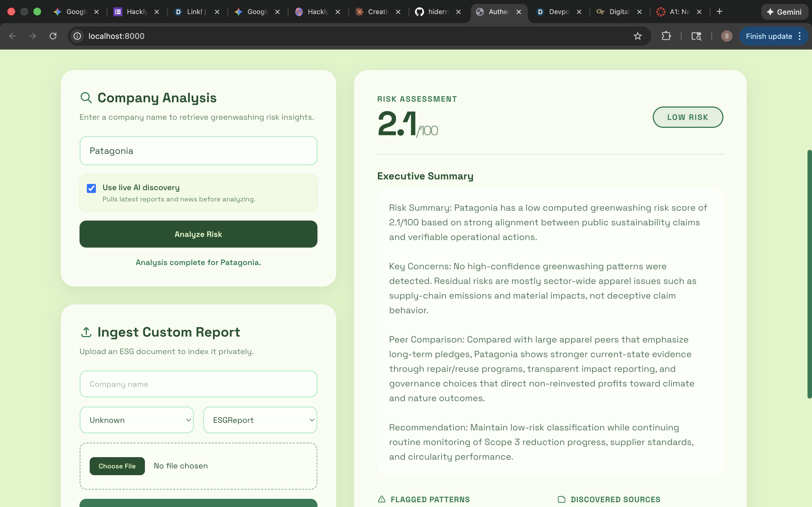Expand the Unknown dropdown
This screenshot has width=812, height=507.
pos(136,420)
